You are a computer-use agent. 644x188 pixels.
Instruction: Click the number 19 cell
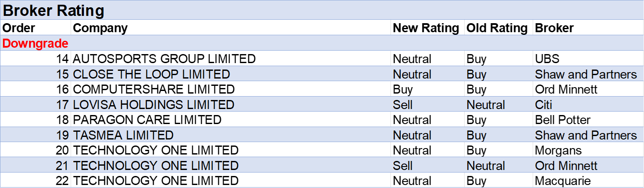(x=62, y=135)
